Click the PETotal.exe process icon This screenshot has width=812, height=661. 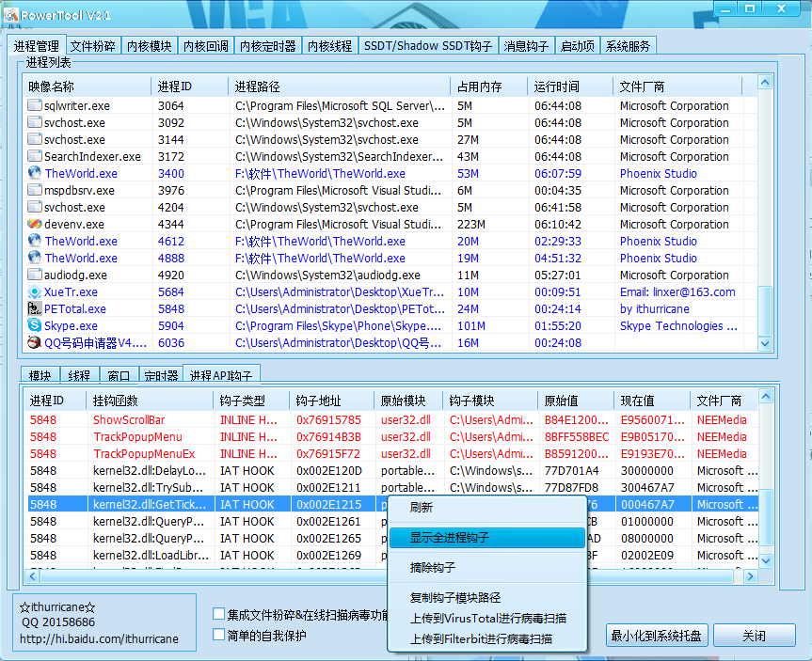pyautogui.click(x=34, y=308)
